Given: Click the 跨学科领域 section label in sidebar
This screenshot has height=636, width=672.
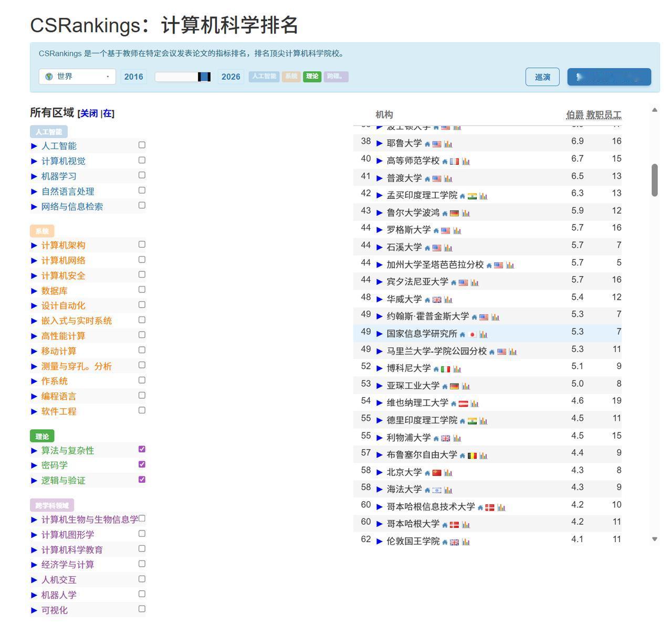Looking at the screenshot, I should click(52, 505).
